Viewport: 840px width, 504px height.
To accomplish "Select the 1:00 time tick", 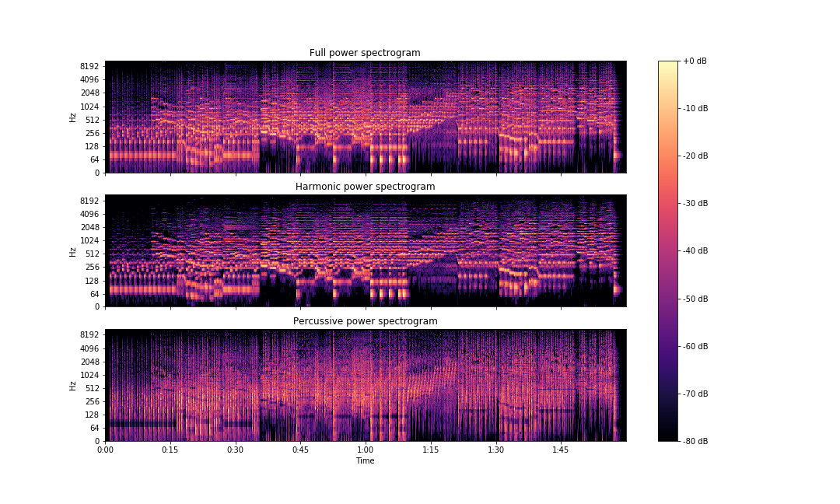I will pyautogui.click(x=366, y=449).
